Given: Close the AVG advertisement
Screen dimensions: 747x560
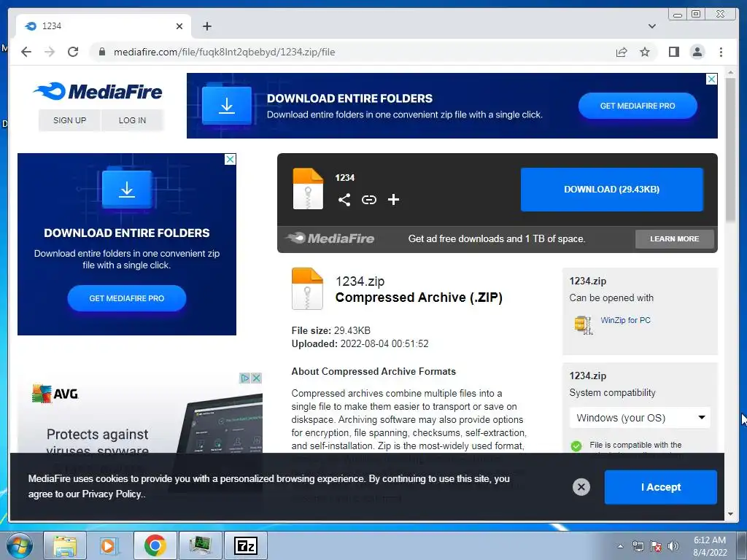Looking at the screenshot, I should pyautogui.click(x=256, y=378).
